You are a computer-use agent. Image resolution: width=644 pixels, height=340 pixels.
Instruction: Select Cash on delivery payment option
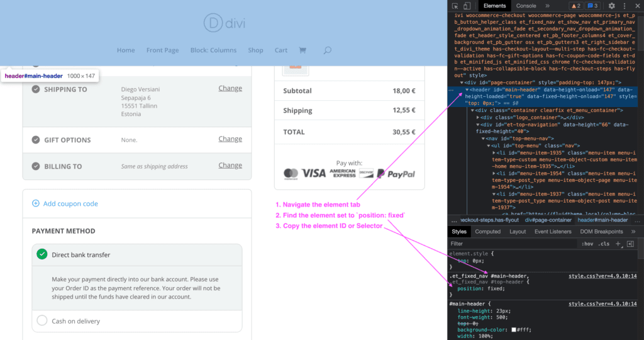pos(42,320)
